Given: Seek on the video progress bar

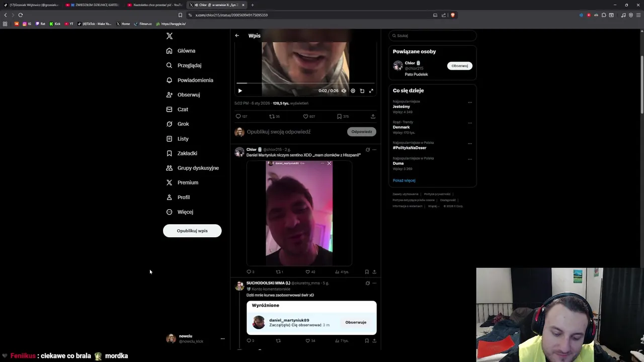Looking at the screenshot, I should (305, 83).
